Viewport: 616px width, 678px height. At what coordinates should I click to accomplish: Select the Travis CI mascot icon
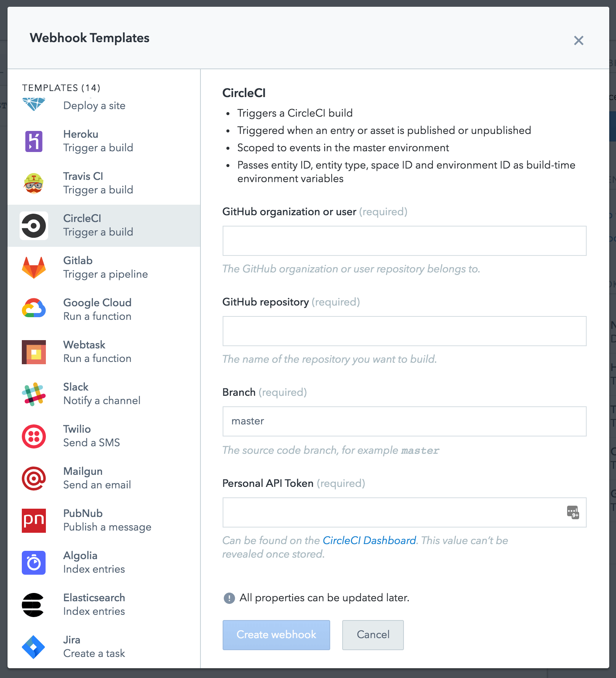[34, 184]
